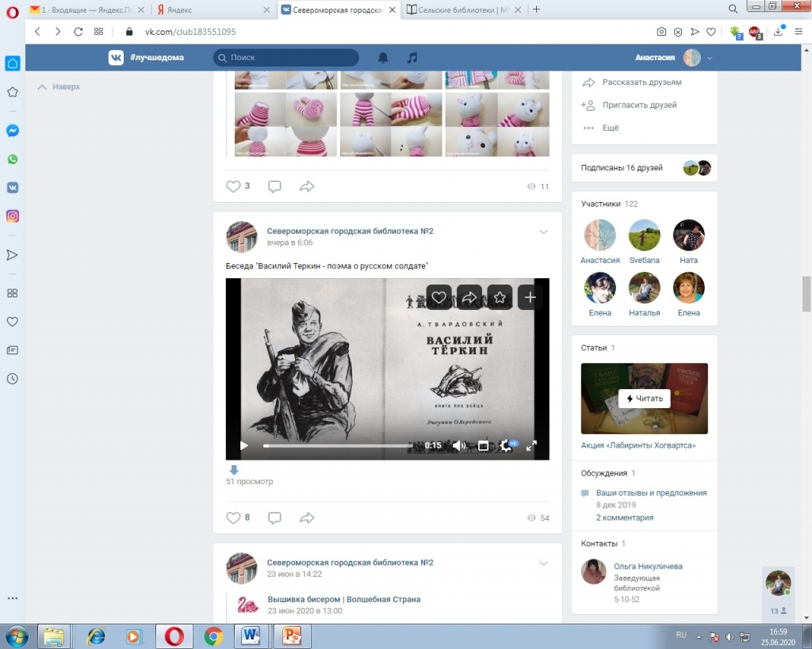Click the Opera menu logo
Image resolution: width=812 pixels, height=649 pixels.
[13, 12]
